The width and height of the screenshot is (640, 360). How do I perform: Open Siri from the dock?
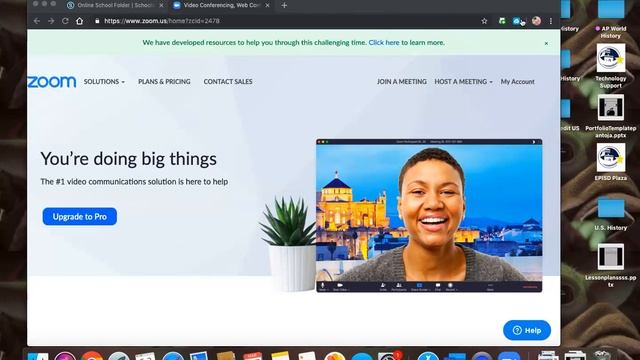pos(65,356)
